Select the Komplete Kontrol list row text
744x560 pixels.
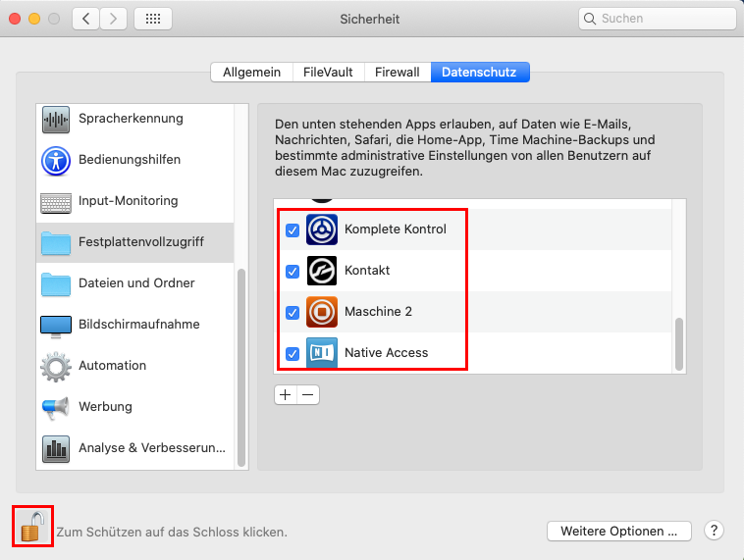[396, 229]
